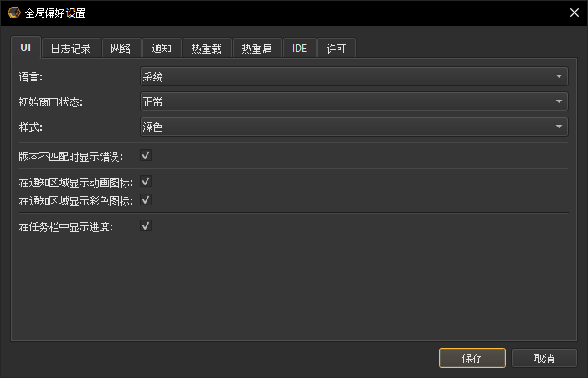Click the 保存 button
The width and height of the screenshot is (588, 378).
click(472, 358)
